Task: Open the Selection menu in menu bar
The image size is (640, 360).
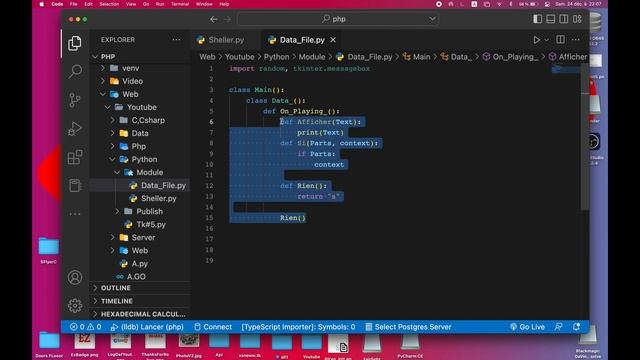Action: pos(109,4)
